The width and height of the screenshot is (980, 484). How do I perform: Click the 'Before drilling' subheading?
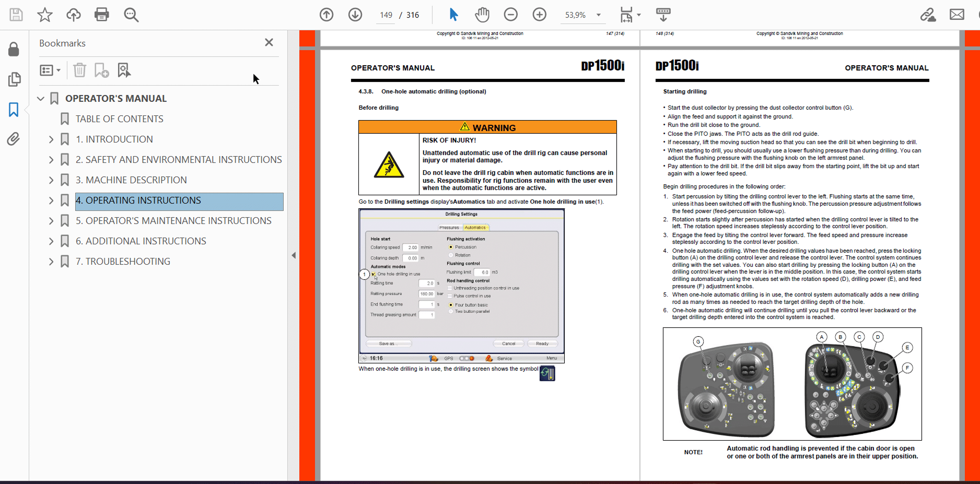(378, 108)
